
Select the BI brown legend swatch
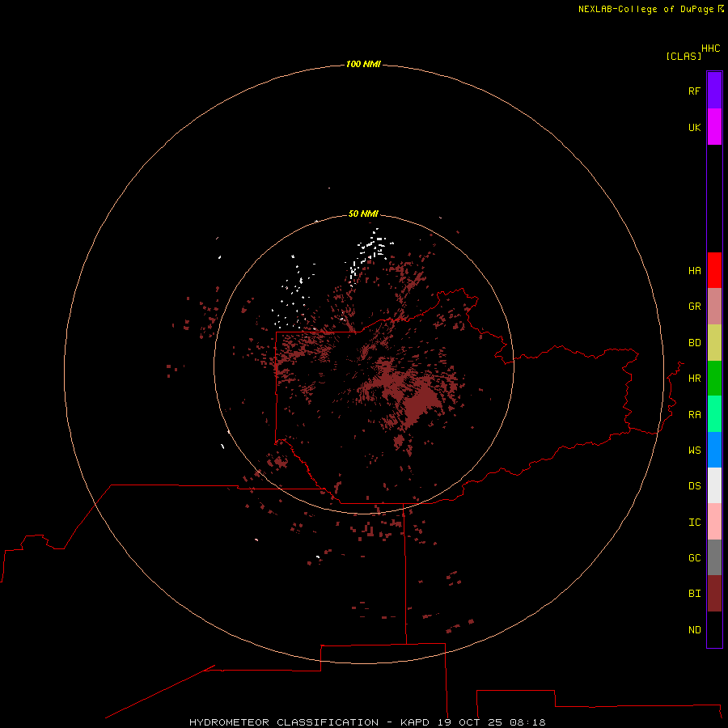point(714,594)
